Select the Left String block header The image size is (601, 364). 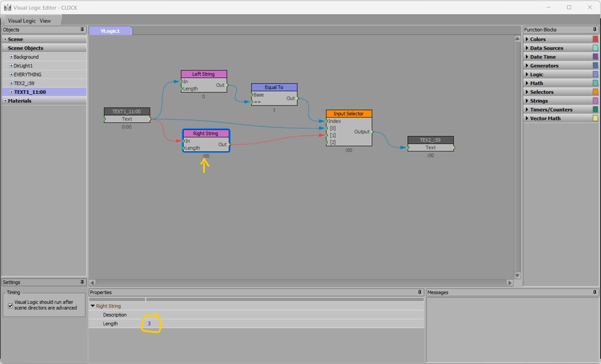point(203,74)
